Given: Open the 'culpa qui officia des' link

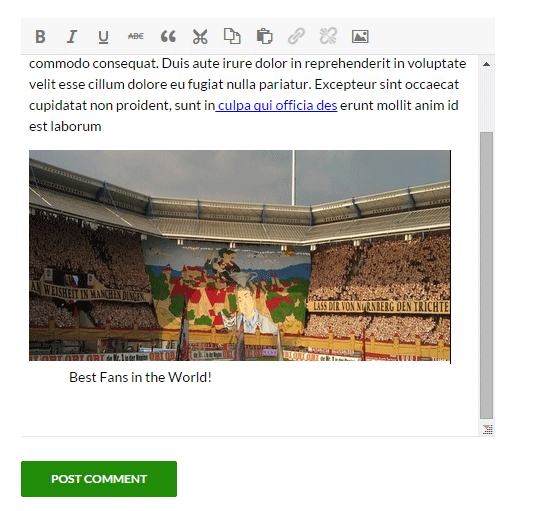Looking at the screenshot, I should [x=276, y=105].
